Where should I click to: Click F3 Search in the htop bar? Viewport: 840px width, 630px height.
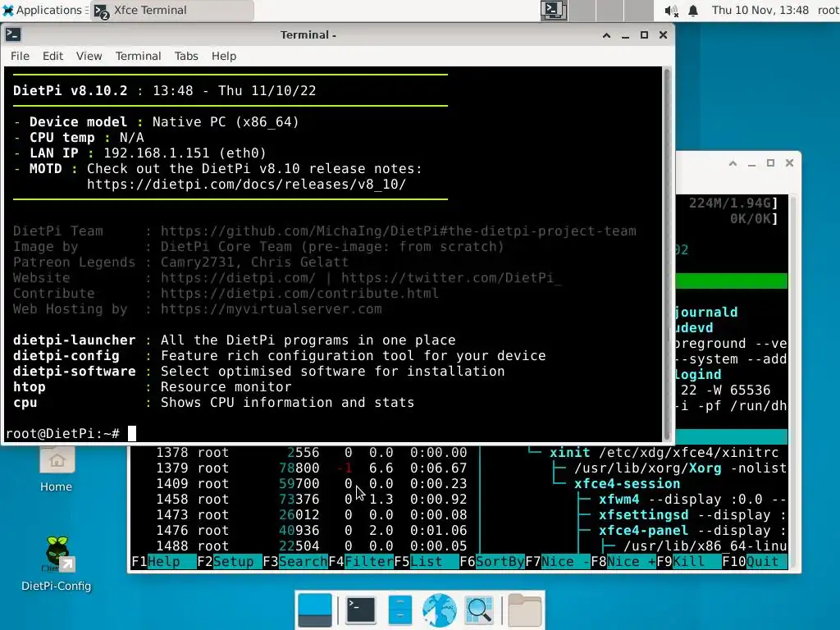295,561
